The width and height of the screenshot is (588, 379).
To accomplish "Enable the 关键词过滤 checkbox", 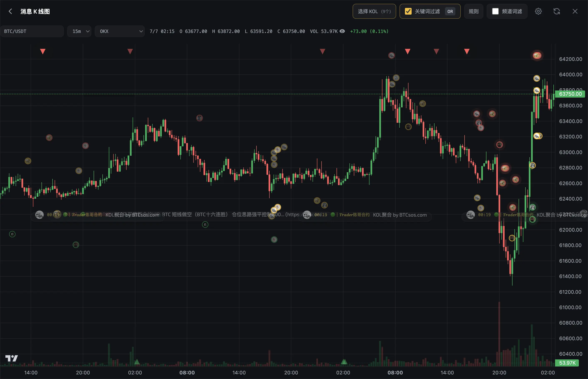I will [x=408, y=11].
